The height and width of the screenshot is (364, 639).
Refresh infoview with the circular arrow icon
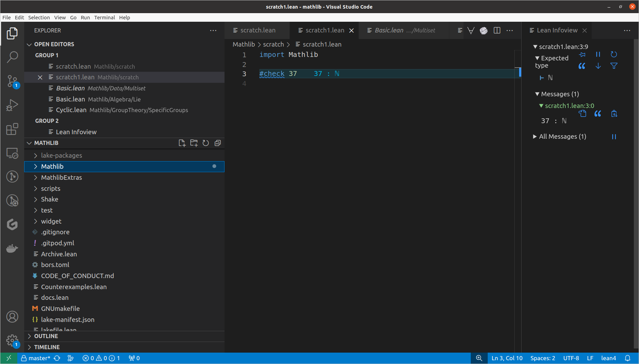click(614, 55)
